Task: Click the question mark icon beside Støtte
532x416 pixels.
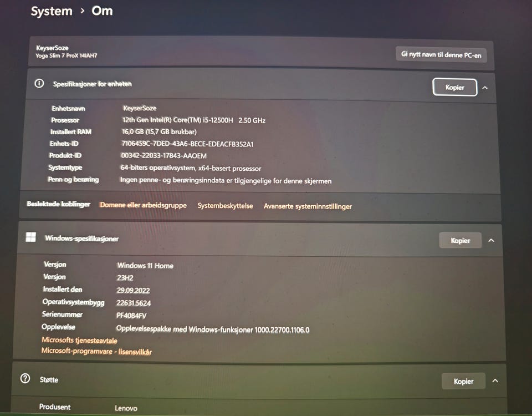Action: (x=25, y=378)
